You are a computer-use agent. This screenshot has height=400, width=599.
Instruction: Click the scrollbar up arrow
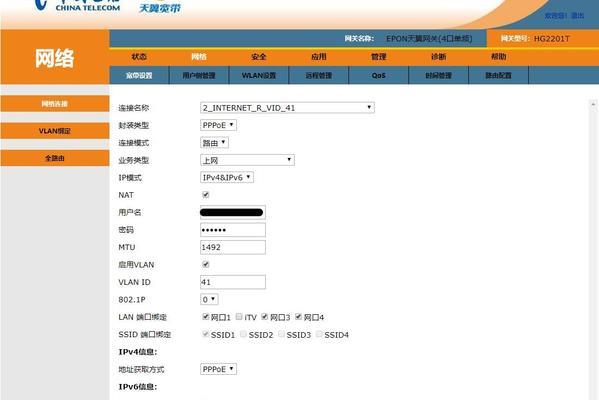(x=593, y=104)
